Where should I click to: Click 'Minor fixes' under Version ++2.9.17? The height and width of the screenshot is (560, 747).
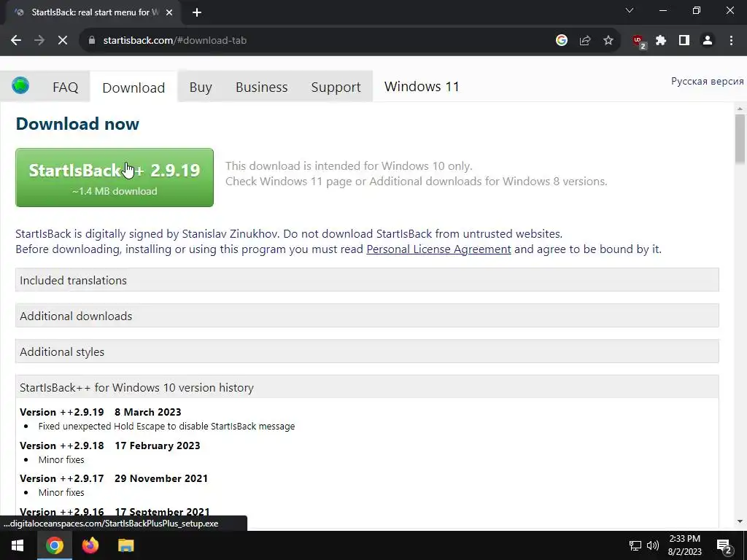click(x=61, y=492)
